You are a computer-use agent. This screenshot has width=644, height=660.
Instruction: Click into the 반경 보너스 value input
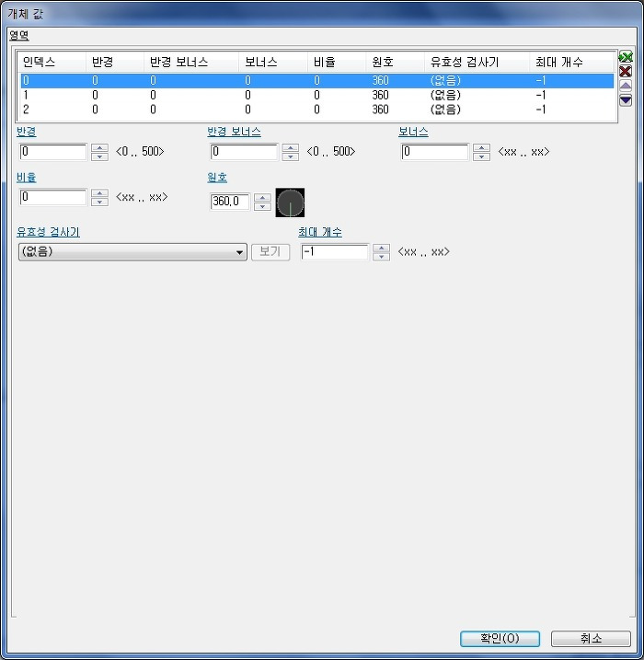[244, 152]
